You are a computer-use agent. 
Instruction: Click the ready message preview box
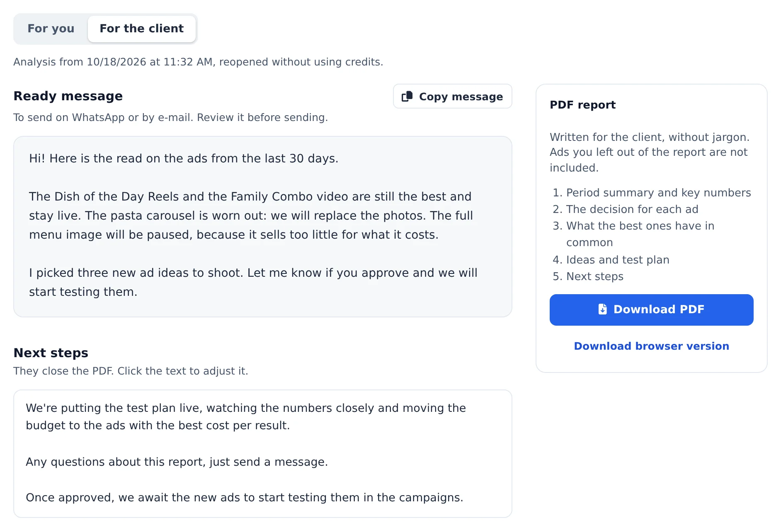click(x=263, y=227)
